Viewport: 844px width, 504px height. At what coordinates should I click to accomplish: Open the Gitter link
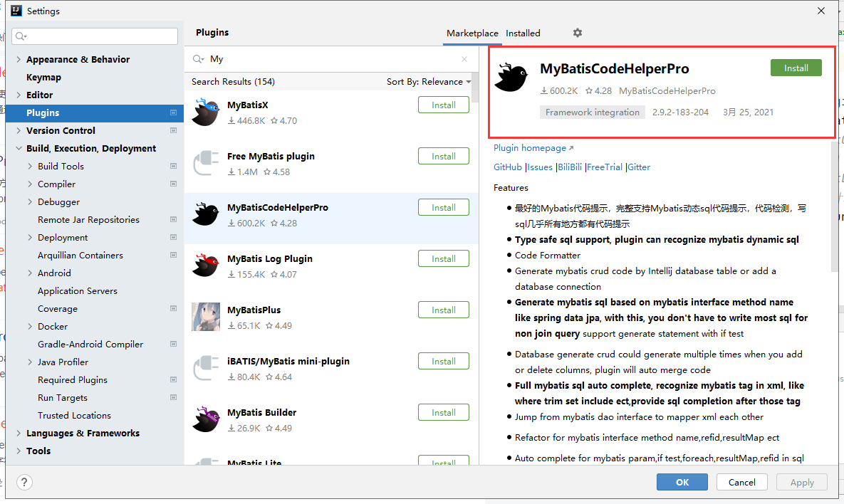point(639,167)
